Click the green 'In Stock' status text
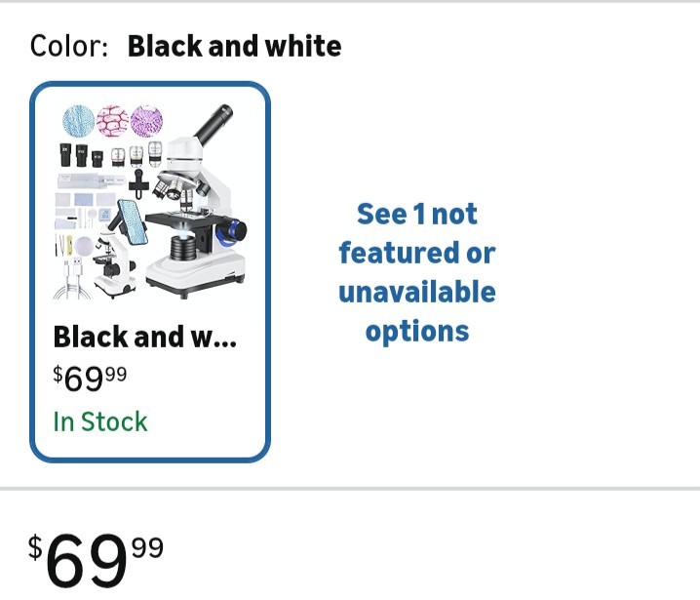The image size is (700, 600). coord(100,421)
